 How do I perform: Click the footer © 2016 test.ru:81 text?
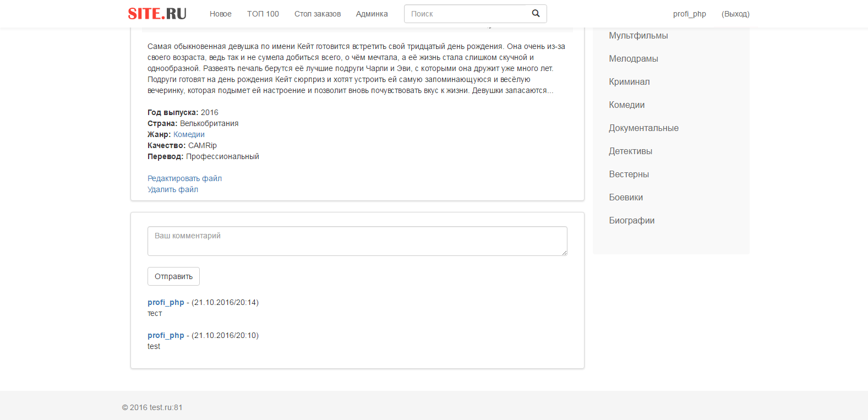click(x=152, y=407)
